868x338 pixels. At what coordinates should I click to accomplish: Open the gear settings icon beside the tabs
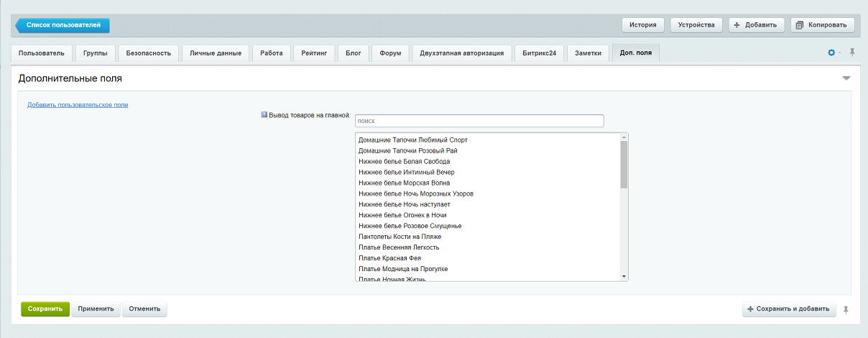click(x=832, y=52)
